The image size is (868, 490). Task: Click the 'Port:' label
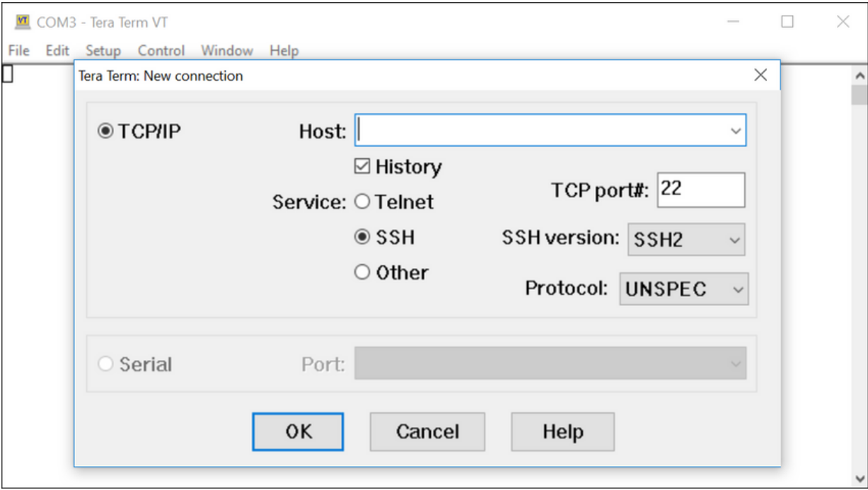tap(323, 365)
